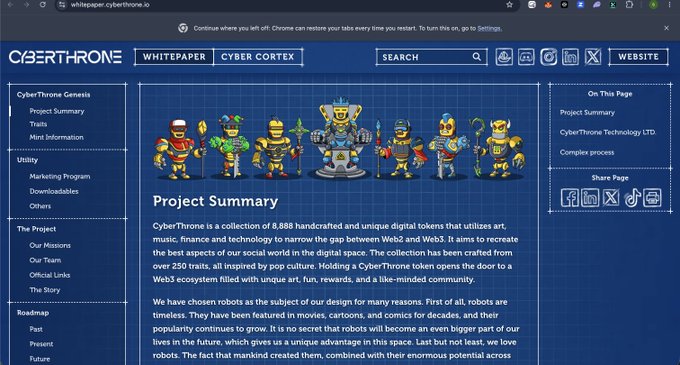This screenshot has height=365, width=680.
Task: Jump to Complex process section
Action: tap(587, 152)
